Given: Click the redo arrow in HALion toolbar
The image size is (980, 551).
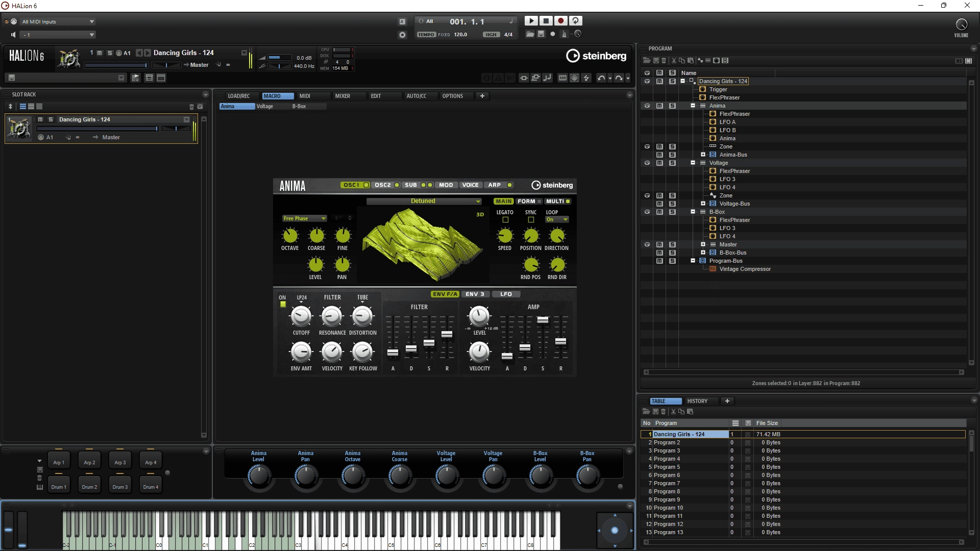Looking at the screenshot, I should click(619, 78).
